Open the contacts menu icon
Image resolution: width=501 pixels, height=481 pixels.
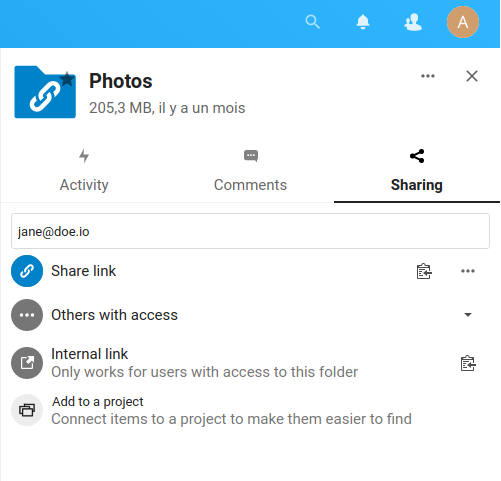pyautogui.click(x=413, y=22)
